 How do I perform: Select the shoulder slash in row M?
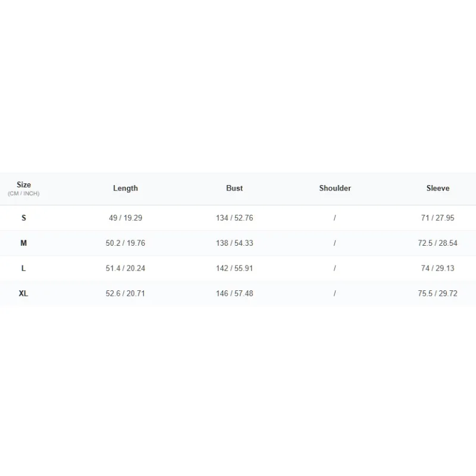(335, 243)
